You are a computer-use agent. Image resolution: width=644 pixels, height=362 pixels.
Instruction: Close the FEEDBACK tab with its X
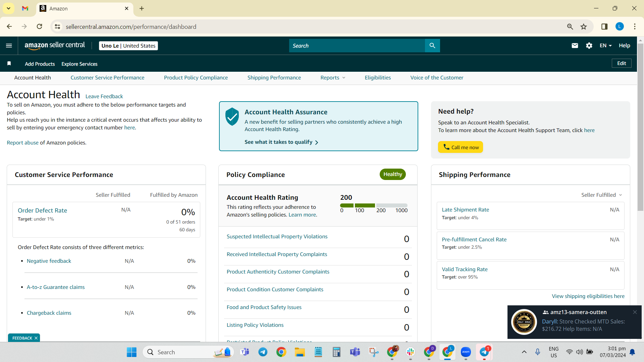pyautogui.click(x=36, y=338)
